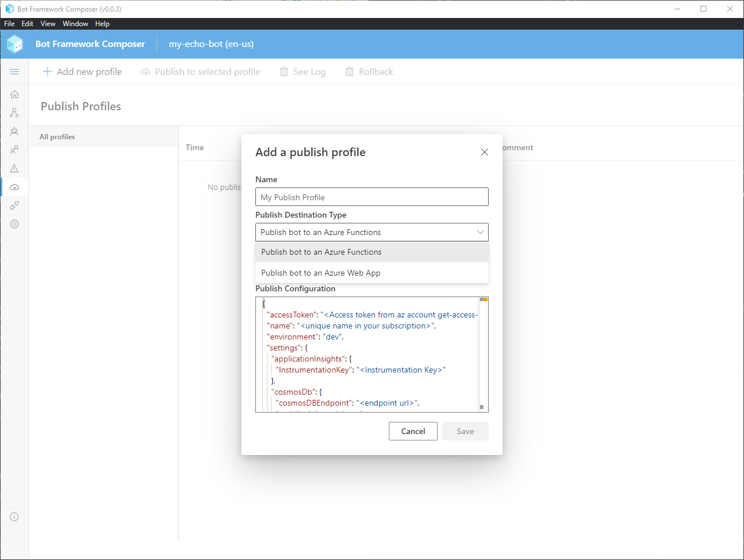Open See Log

[x=302, y=71]
